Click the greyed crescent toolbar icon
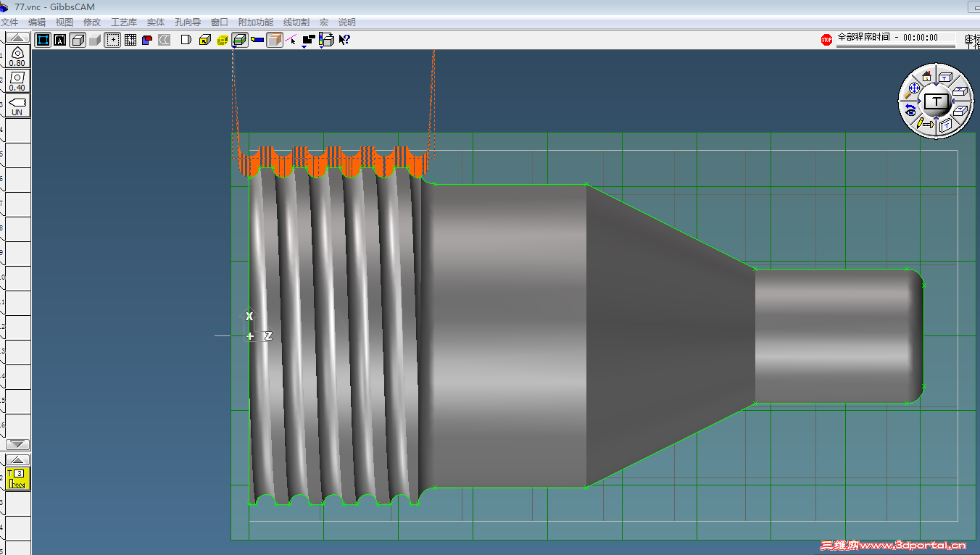This screenshot has height=555, width=980. (x=165, y=40)
